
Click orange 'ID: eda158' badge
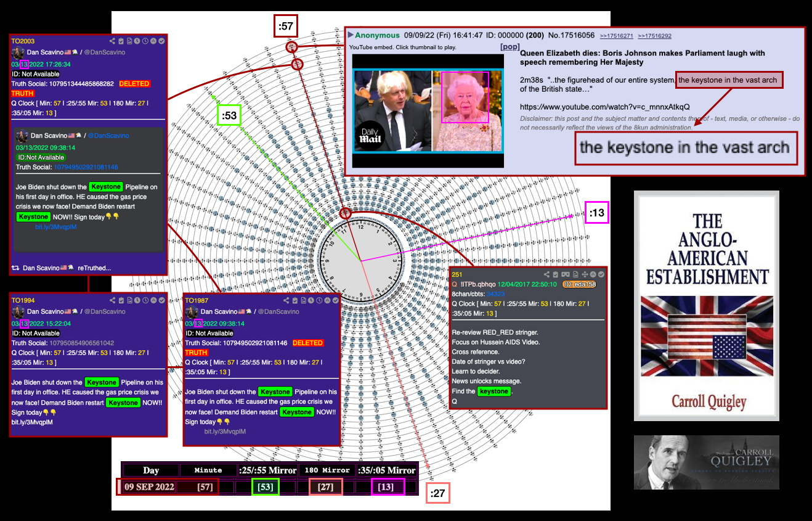pos(579,284)
